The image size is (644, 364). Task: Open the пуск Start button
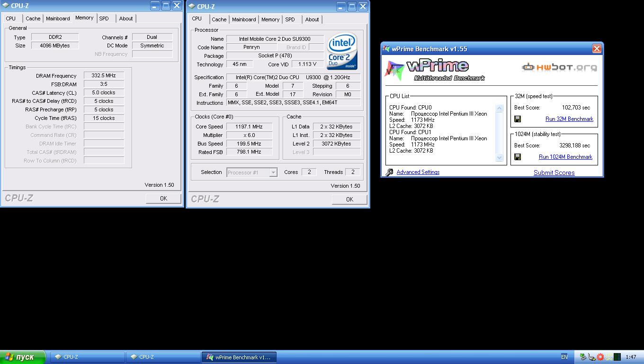pos(23,357)
